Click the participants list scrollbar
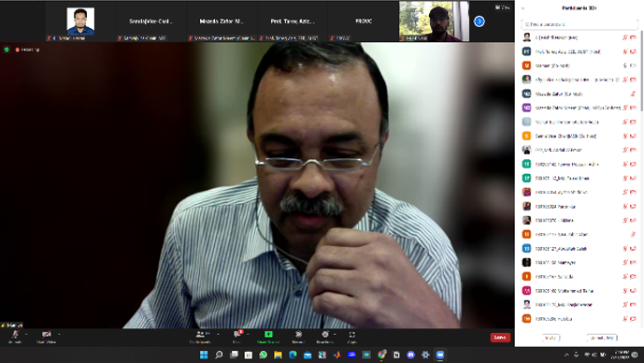This screenshot has width=644, height=363. point(641,70)
